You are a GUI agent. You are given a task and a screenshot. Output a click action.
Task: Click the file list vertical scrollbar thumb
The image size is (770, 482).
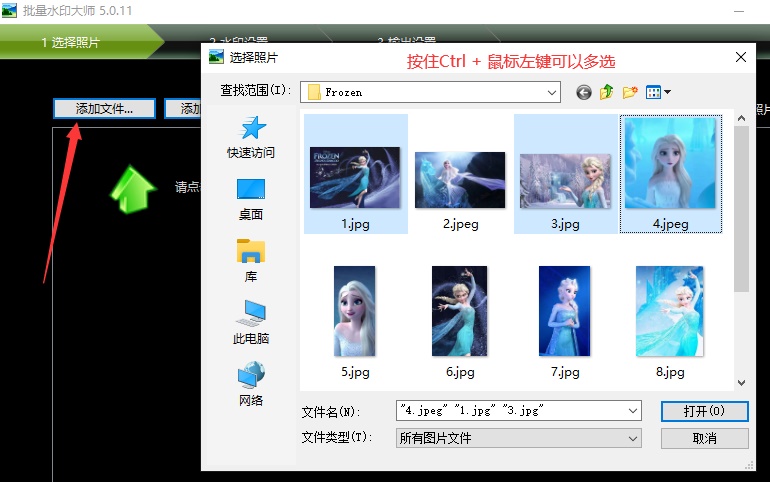[x=742, y=209]
